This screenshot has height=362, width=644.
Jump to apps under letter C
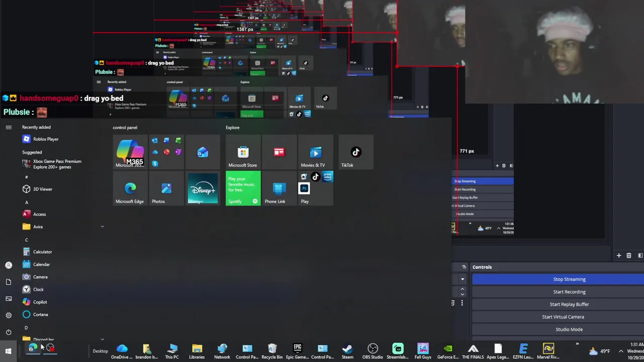point(27,240)
